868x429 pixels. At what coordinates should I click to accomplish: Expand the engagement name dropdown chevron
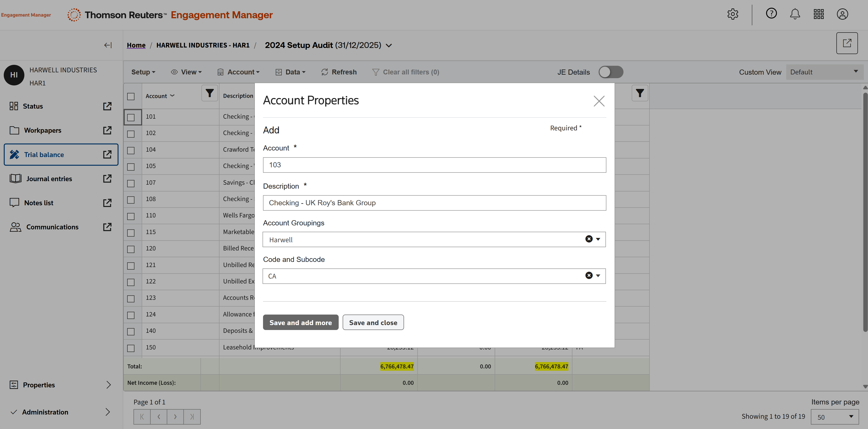click(389, 45)
